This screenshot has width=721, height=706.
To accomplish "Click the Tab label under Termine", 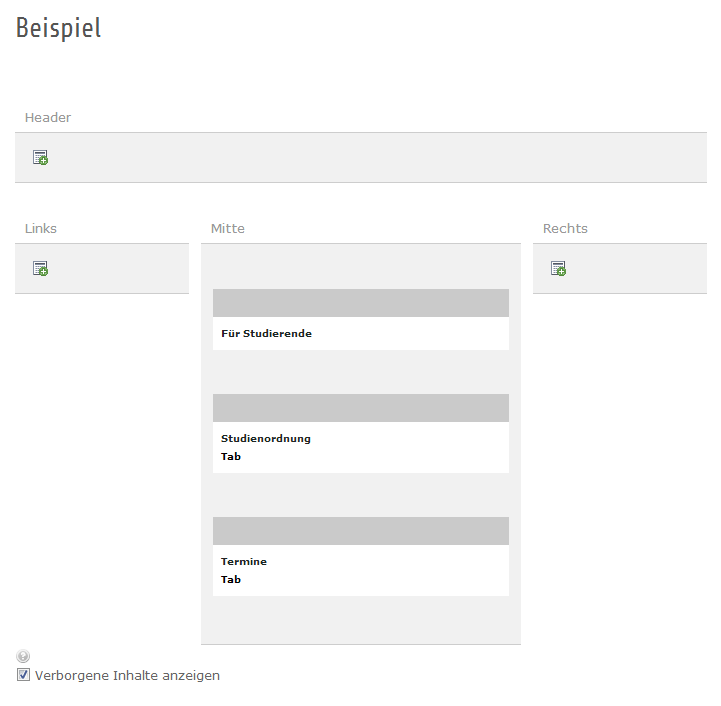I will click(231, 579).
